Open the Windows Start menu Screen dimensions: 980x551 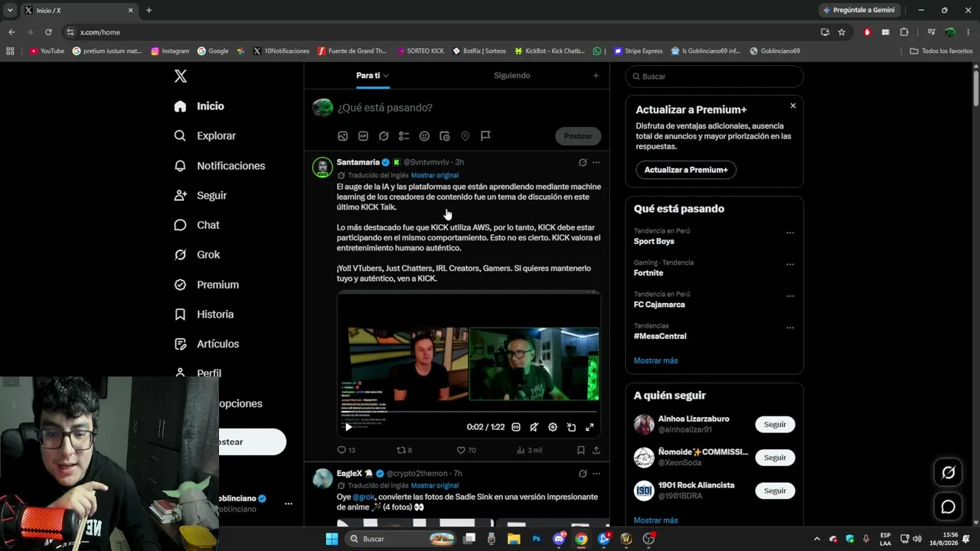[332, 539]
